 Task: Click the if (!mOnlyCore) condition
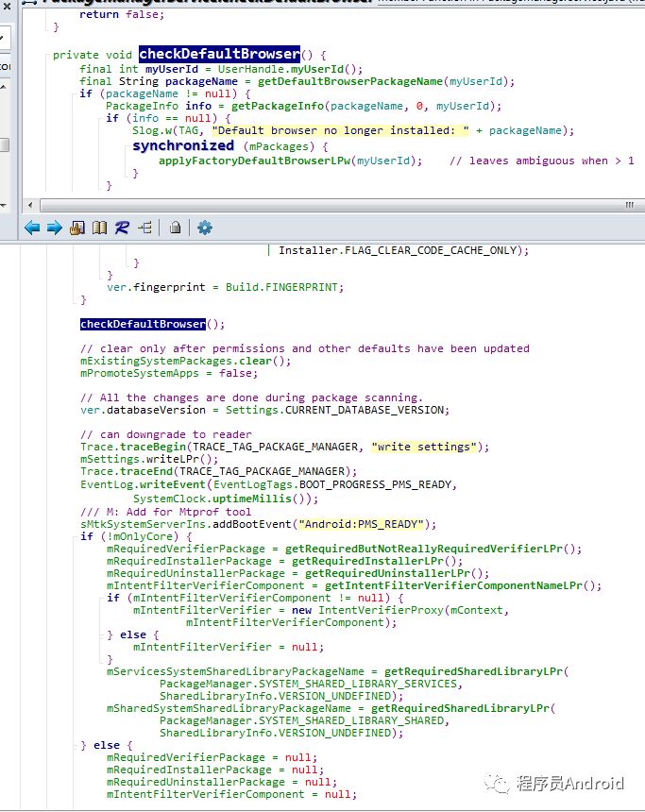coord(136,536)
